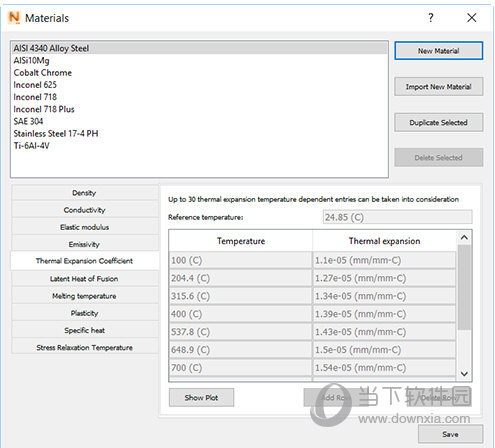Go to Elastic modulus tab
The image size is (495, 448).
pyautogui.click(x=84, y=227)
